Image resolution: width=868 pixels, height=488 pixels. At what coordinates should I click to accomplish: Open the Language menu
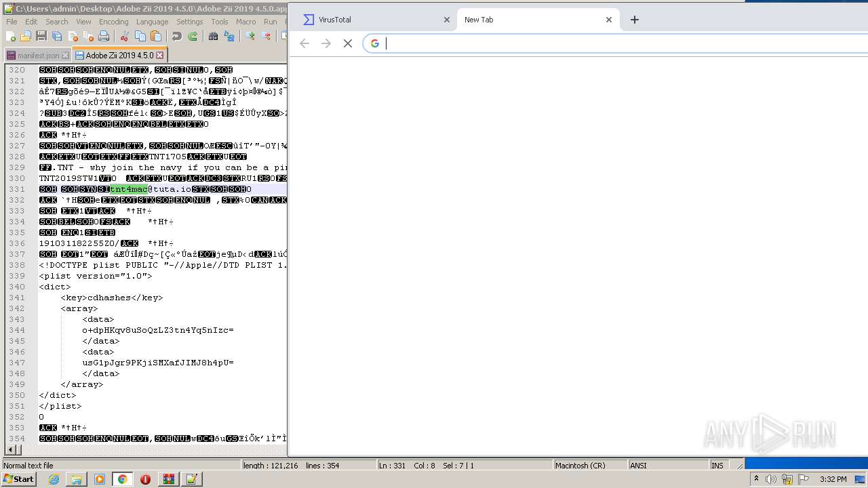tap(152, 22)
